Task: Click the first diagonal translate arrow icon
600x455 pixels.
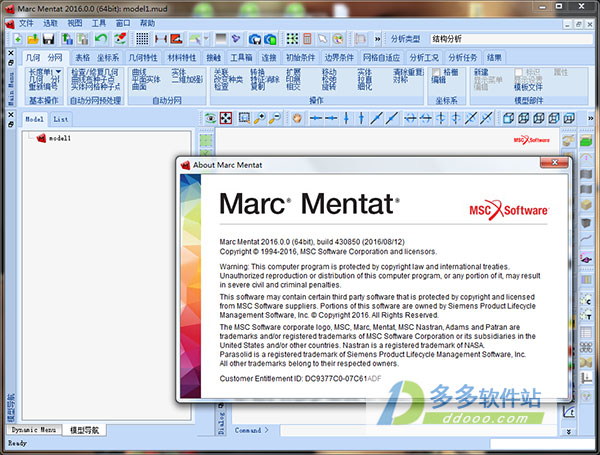Action: (x=376, y=118)
